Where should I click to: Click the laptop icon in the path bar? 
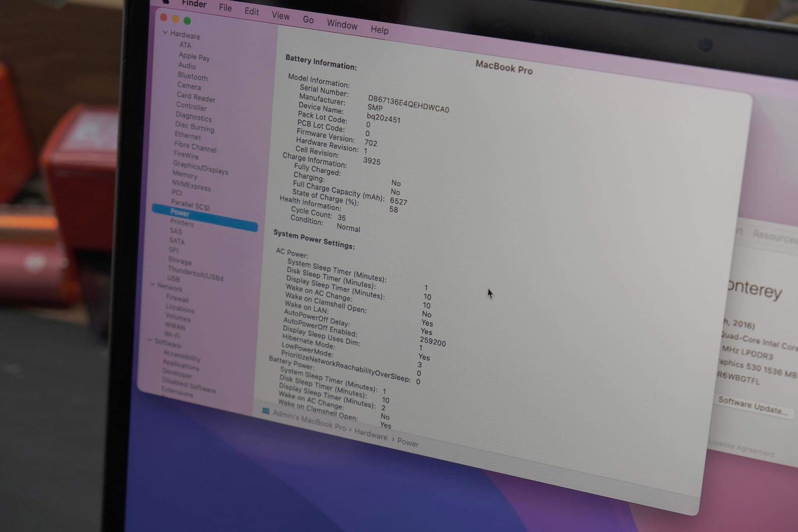(x=266, y=411)
